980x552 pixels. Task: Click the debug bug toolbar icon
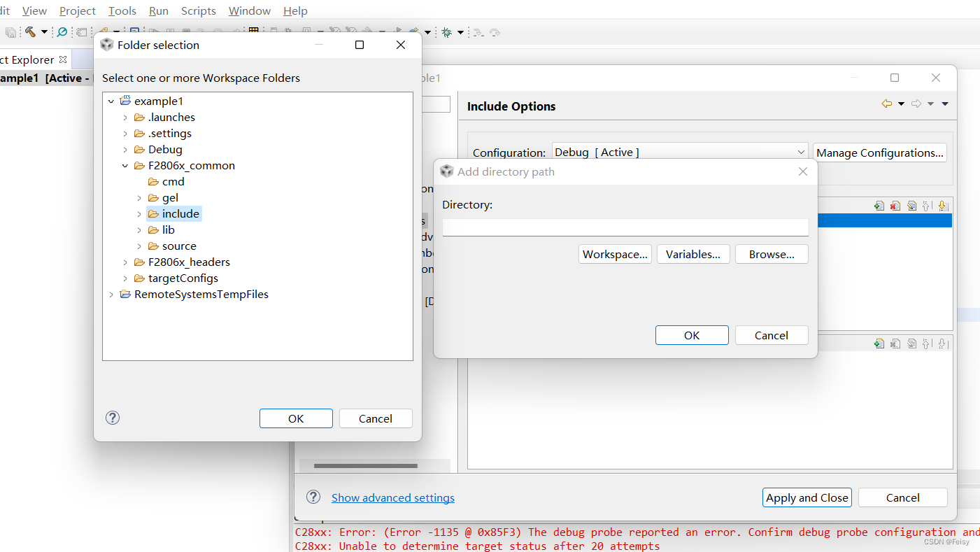(x=446, y=32)
